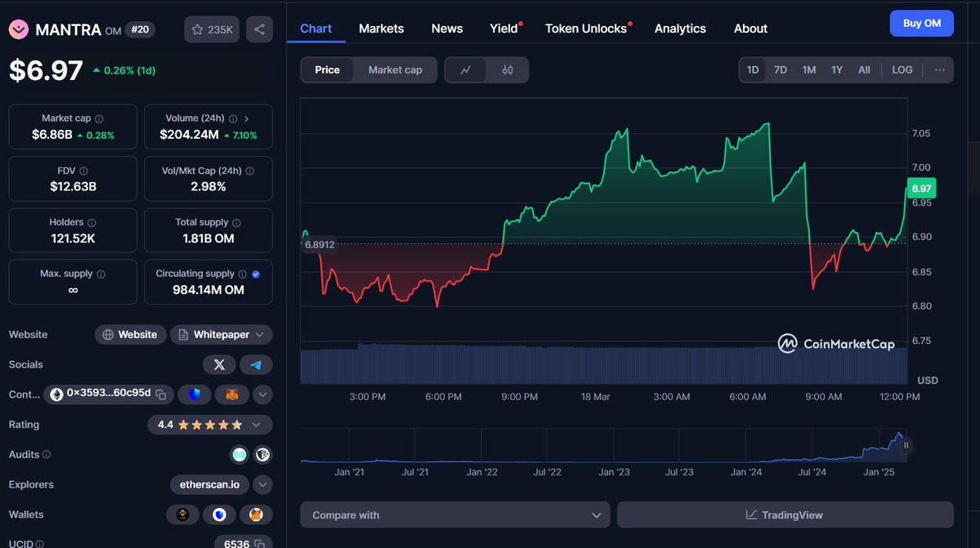Open the first teal audit badge
The image size is (980, 548).
(x=239, y=455)
